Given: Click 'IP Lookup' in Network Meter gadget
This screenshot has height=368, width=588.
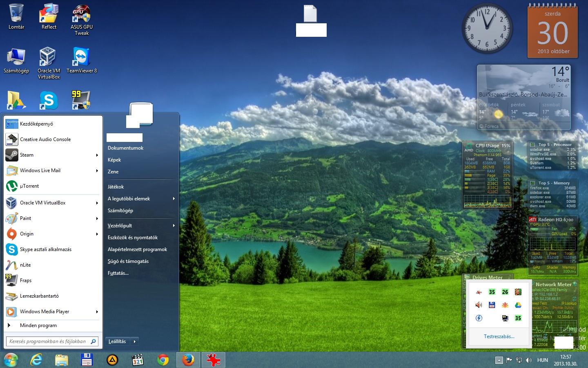Looking at the screenshot, I should [569, 303].
